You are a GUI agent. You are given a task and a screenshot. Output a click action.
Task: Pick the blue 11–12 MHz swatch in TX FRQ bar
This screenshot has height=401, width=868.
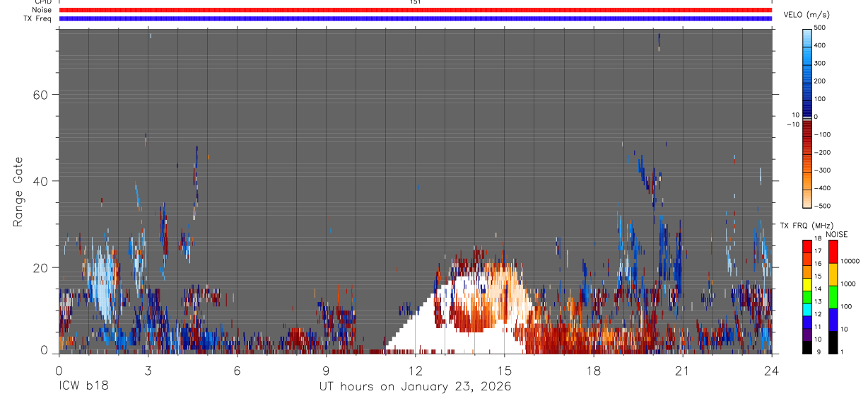point(807,322)
